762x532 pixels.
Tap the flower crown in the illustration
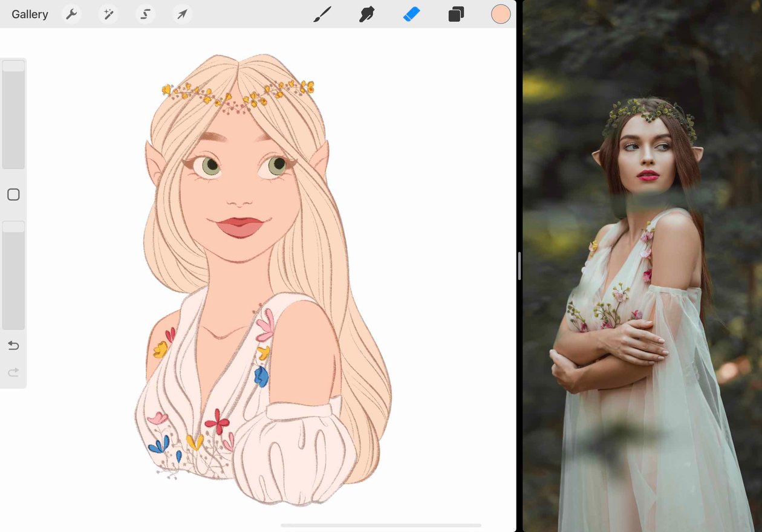(238, 95)
